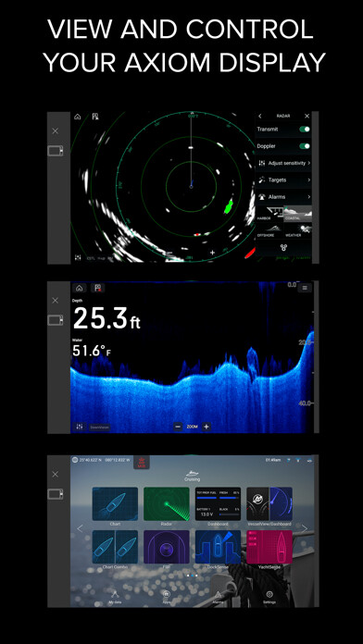The height and width of the screenshot is (644, 363).
Task: Close the radar view with the left X
Action: 55,131
